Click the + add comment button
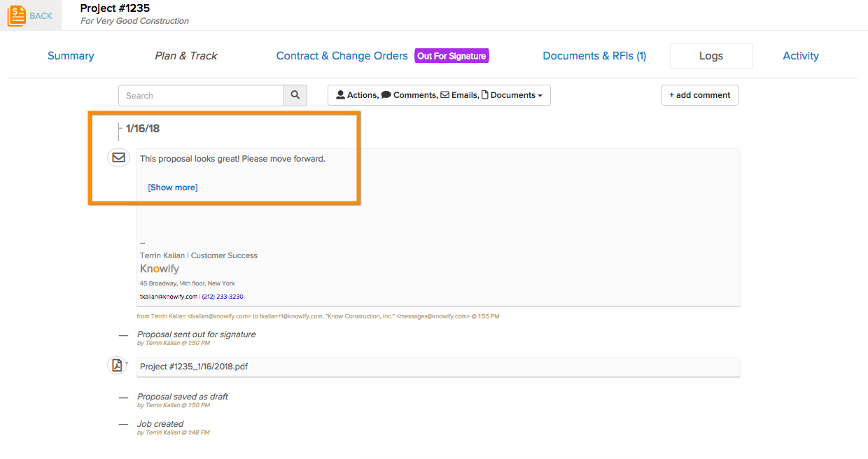Image resolution: width=868 pixels, height=459 pixels. (x=699, y=94)
